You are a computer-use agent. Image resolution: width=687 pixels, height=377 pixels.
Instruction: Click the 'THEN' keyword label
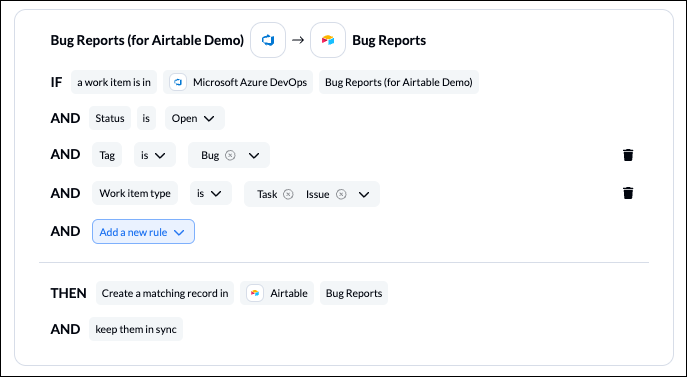[68, 293]
